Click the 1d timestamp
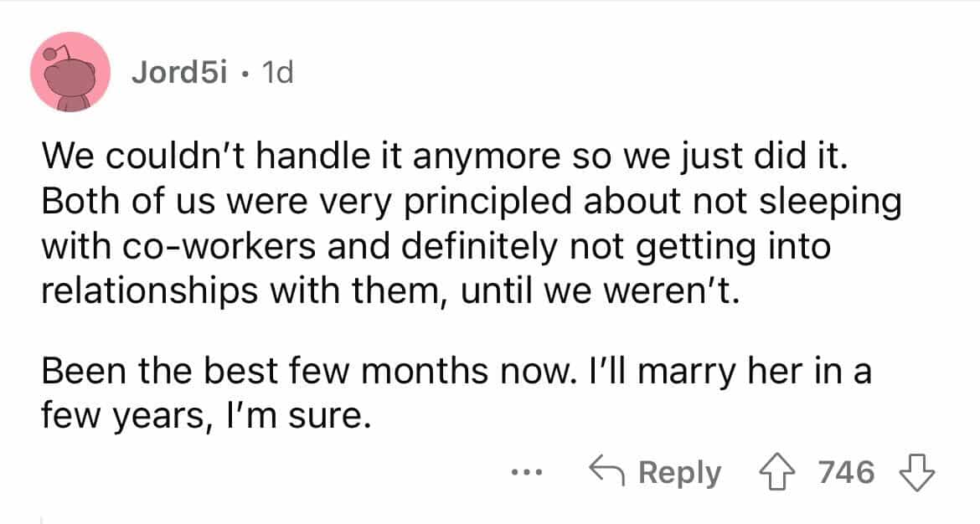The image size is (980, 524). [x=277, y=74]
